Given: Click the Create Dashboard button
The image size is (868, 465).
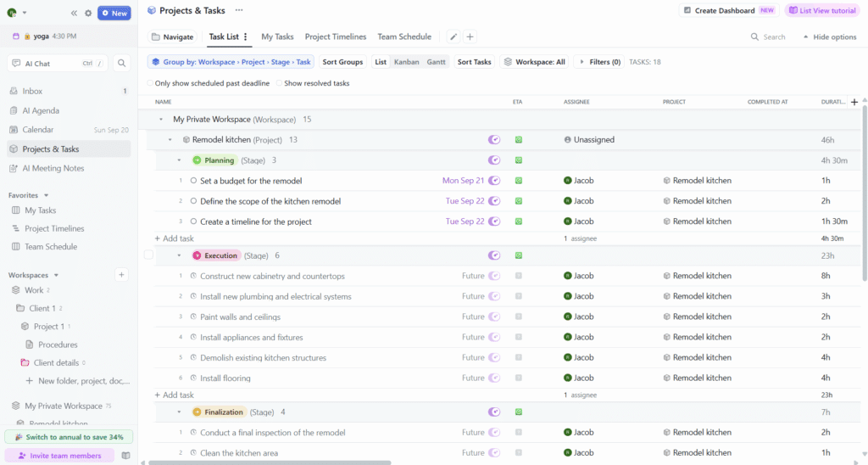Looking at the screenshot, I should tap(729, 10).
